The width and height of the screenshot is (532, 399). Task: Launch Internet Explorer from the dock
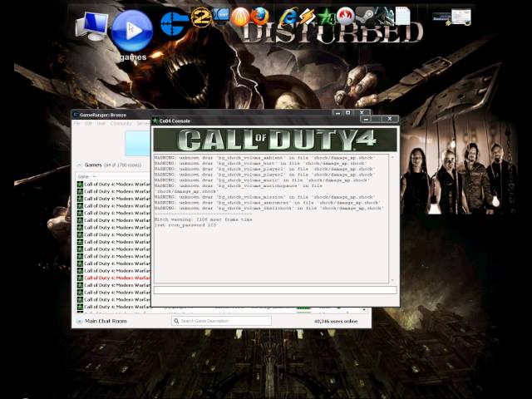288,17
